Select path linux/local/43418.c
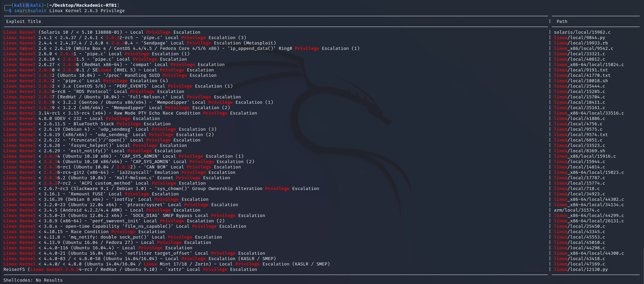Image resolution: width=644 pixels, height=284 pixels. point(580,259)
